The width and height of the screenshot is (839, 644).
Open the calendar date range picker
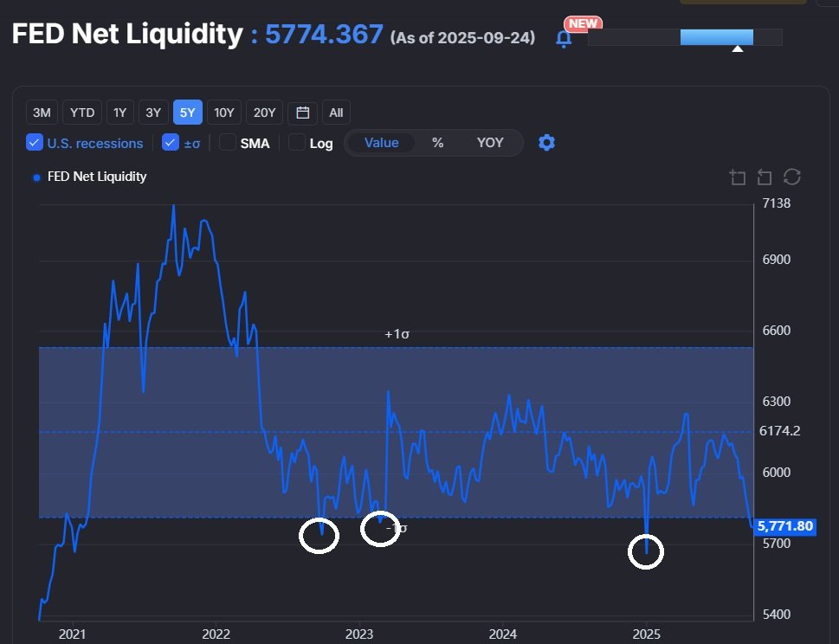(x=301, y=112)
